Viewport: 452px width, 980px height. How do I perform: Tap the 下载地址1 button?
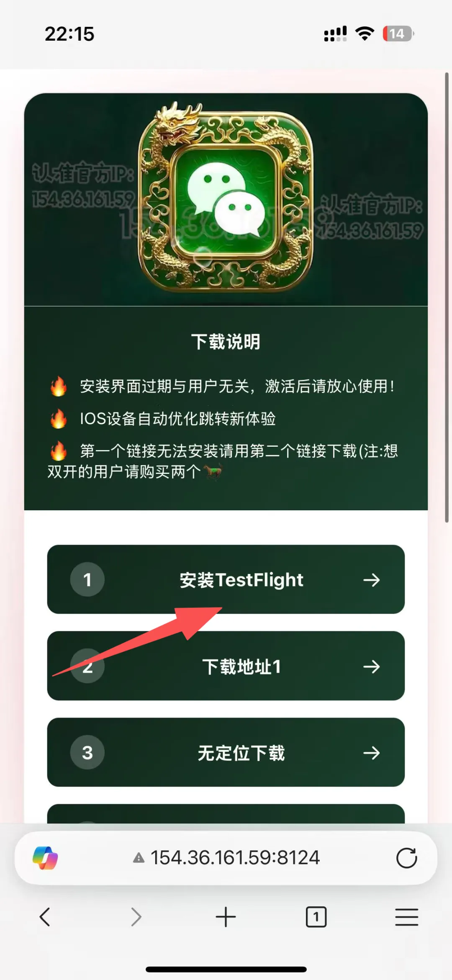point(226,666)
